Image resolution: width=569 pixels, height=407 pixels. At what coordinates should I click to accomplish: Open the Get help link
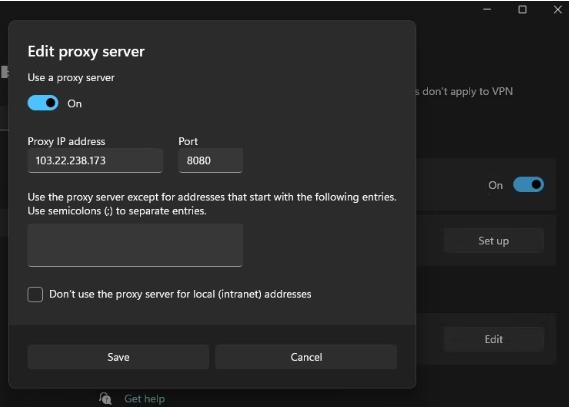pyautogui.click(x=144, y=399)
